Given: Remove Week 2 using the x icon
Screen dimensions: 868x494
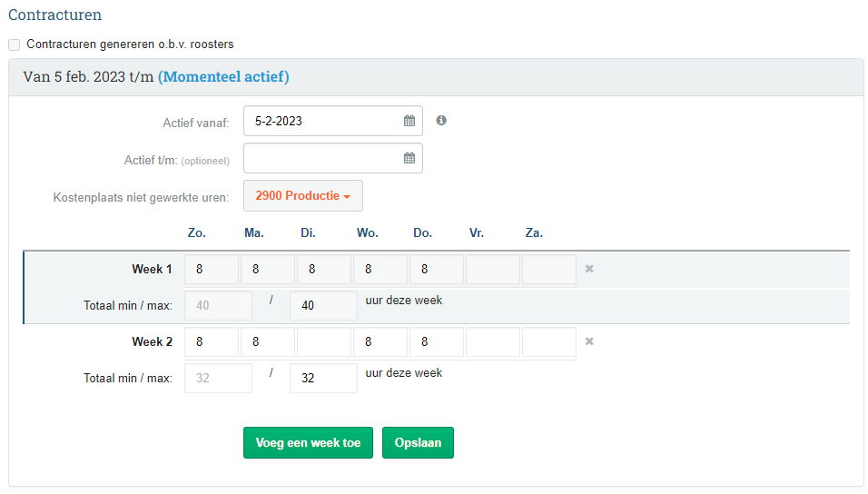Looking at the screenshot, I should 589,341.
